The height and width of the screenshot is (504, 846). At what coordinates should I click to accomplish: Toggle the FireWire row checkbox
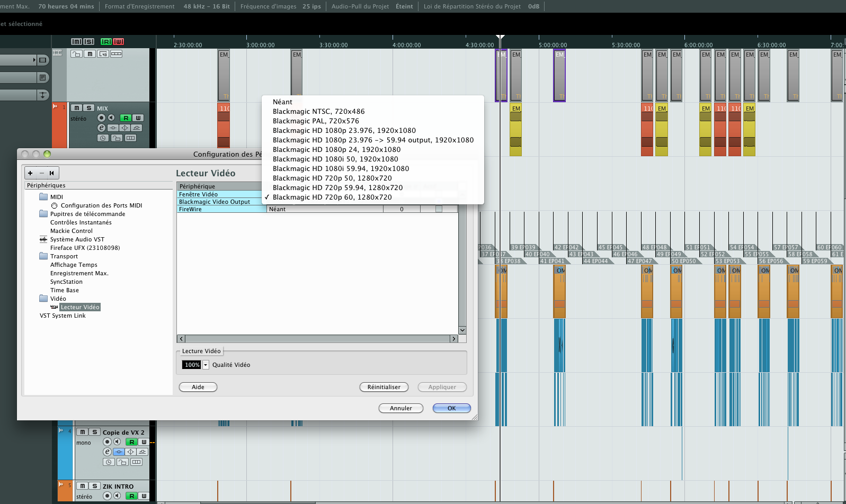[x=439, y=209]
